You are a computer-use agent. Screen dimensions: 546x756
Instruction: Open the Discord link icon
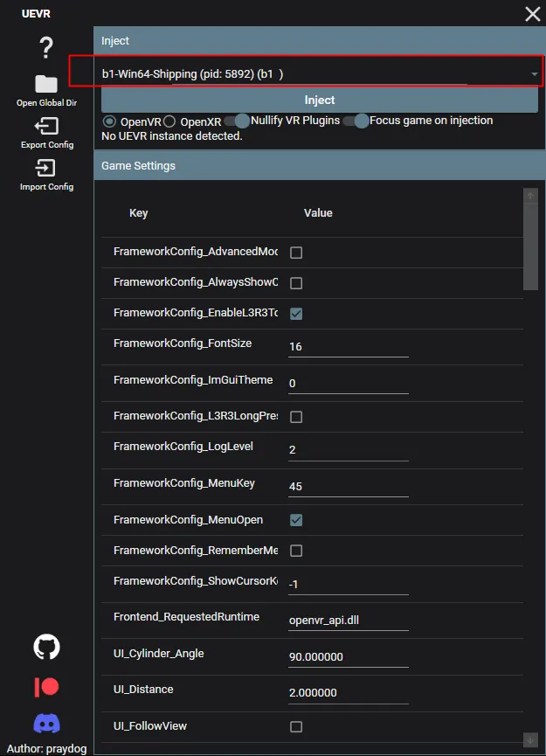tap(46, 724)
